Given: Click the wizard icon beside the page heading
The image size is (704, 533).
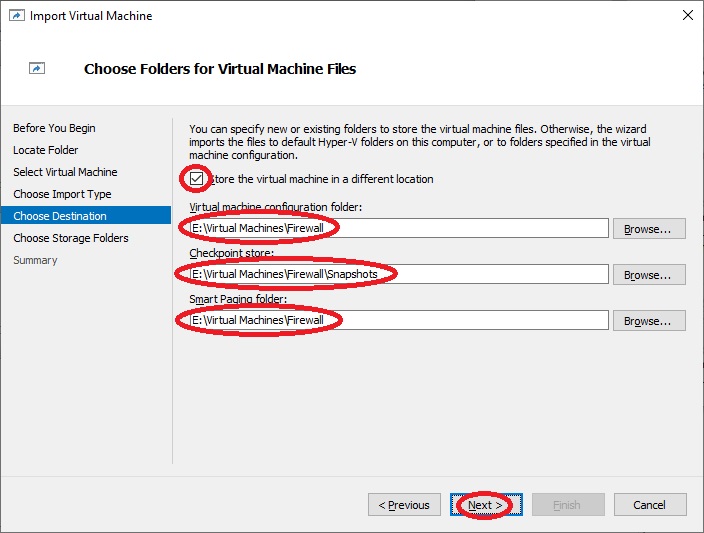Looking at the screenshot, I should point(37,68).
